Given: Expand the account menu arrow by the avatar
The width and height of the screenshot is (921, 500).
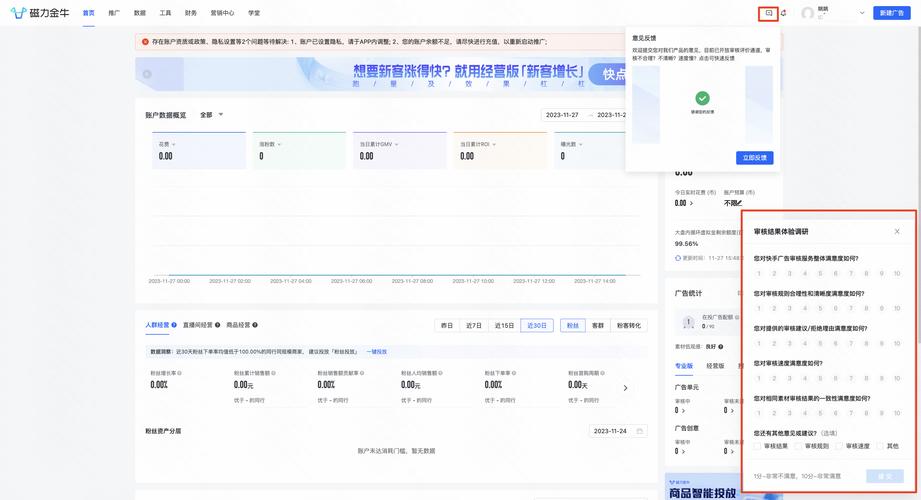Looking at the screenshot, I should 862,13.
